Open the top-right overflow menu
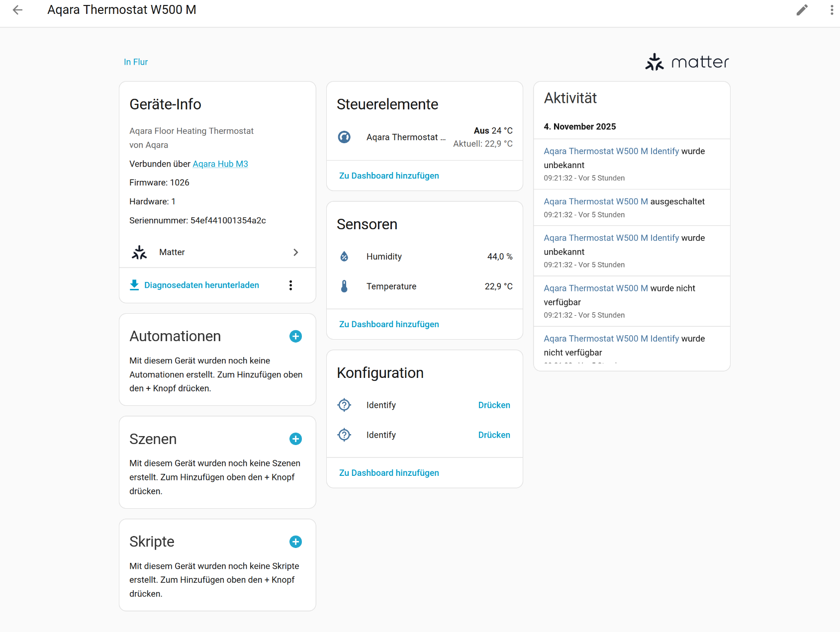The image size is (840, 632). tap(832, 10)
